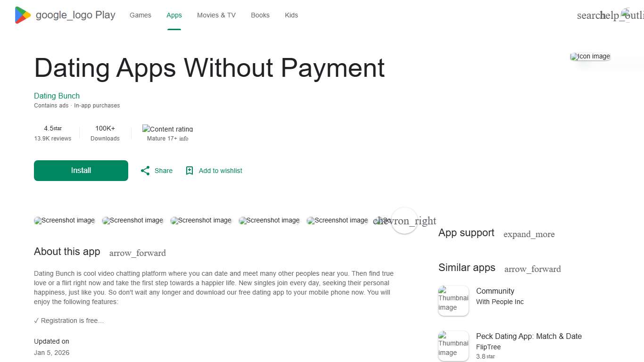Select the Books menu item
This screenshot has width=644, height=362.
(x=260, y=15)
